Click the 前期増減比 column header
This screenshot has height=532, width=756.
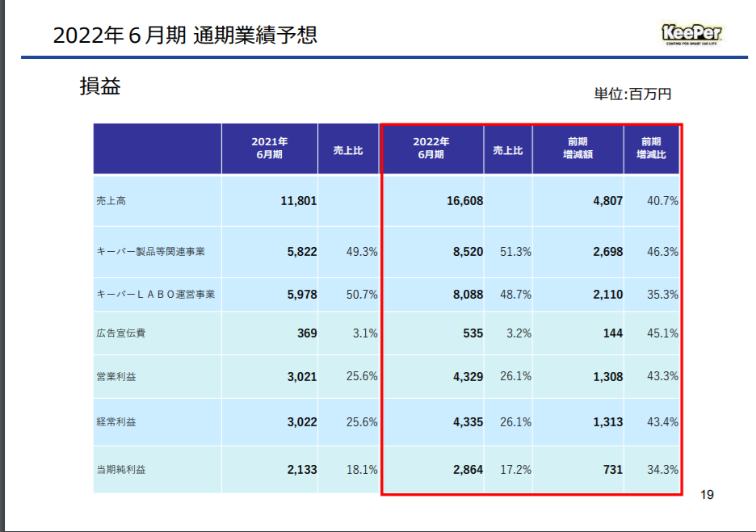[651, 148]
